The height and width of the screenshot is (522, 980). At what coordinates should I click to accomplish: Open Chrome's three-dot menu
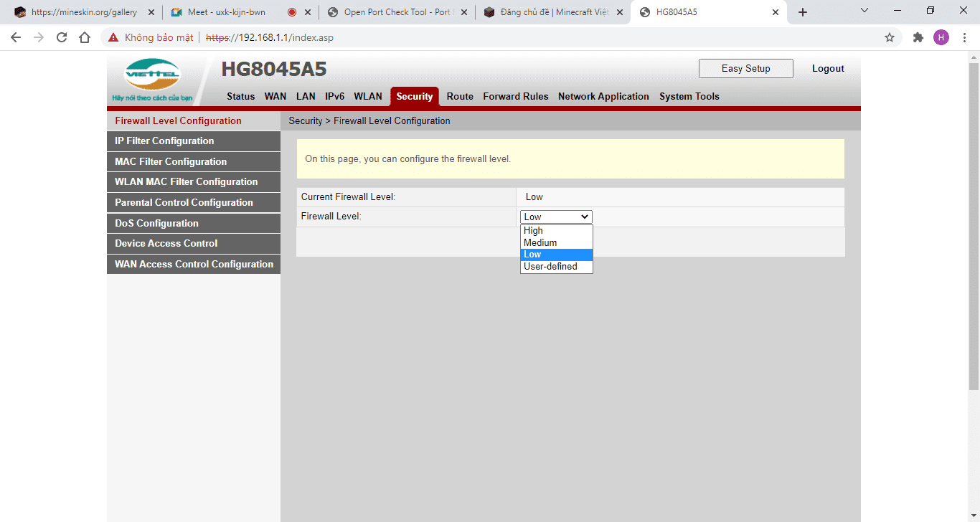tap(964, 37)
